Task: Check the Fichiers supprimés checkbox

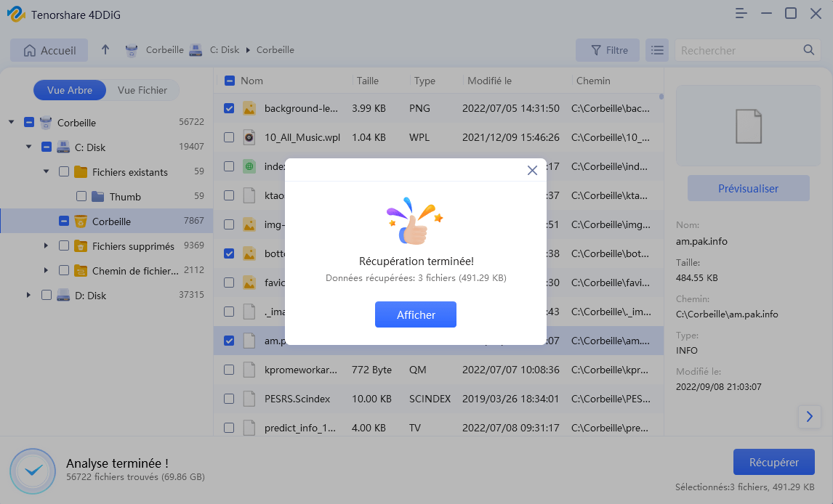Action: 64,245
